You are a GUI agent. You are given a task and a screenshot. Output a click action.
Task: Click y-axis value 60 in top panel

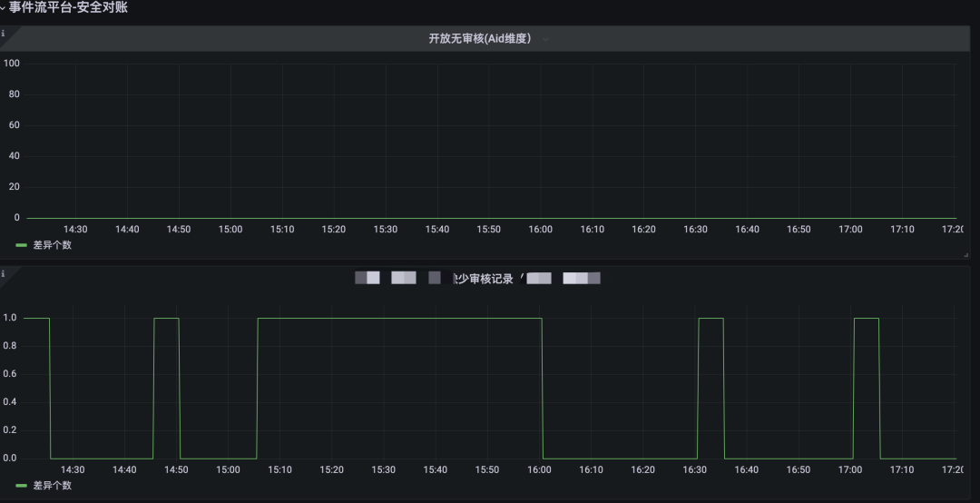14,125
